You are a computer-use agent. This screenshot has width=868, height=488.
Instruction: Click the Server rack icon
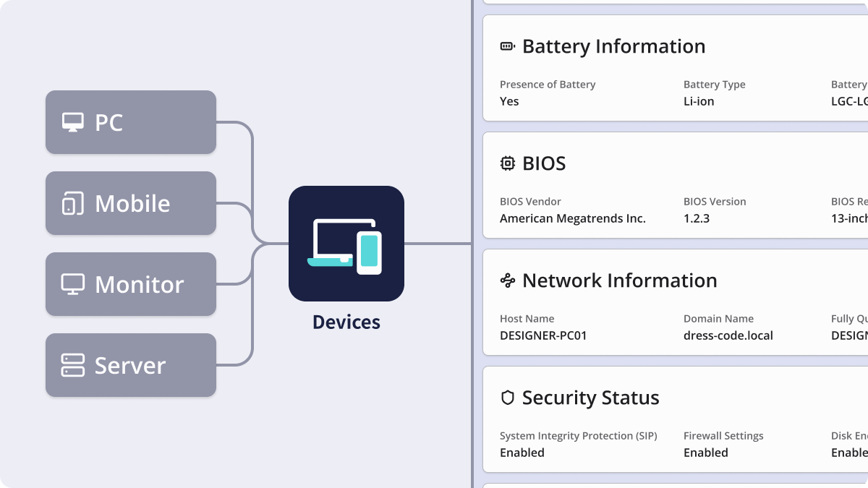[x=72, y=365]
